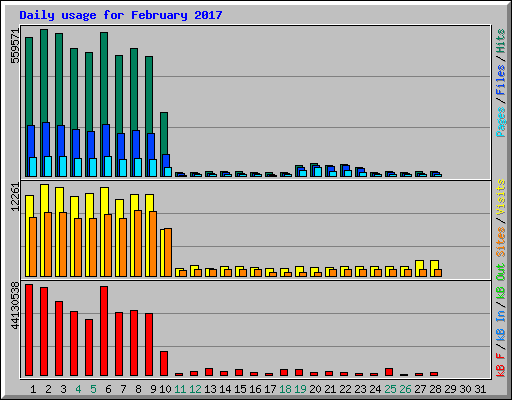The height and width of the screenshot is (400, 512).
Task: Select the red kB bar for day 1
Action: click(29, 330)
